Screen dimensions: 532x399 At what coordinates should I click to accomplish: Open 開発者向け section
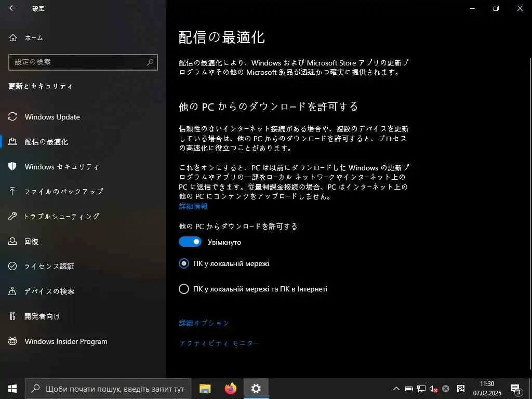83,316
